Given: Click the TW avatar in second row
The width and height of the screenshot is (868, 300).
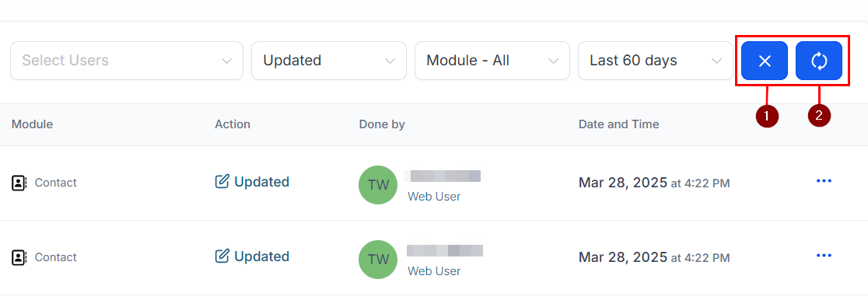Looking at the screenshot, I should [378, 260].
